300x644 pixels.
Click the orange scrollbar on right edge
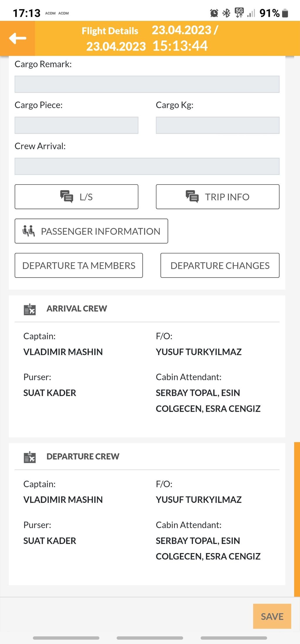point(297,519)
